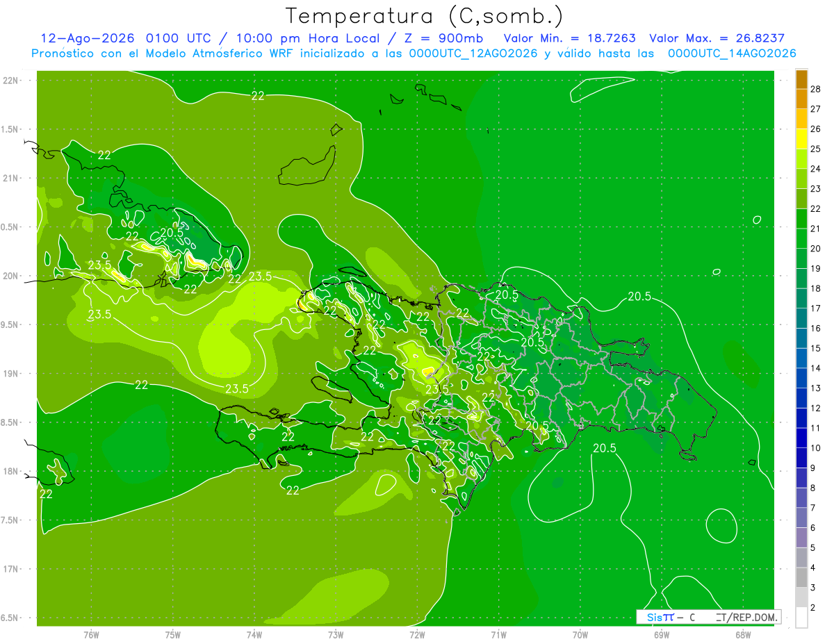Click the '22N' latitude axis label
This screenshot has height=644, width=834.
point(10,81)
